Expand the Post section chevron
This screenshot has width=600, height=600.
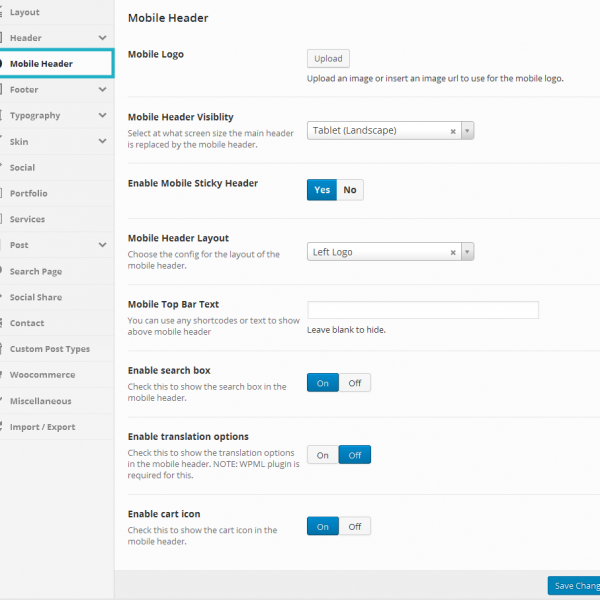pyautogui.click(x=103, y=245)
